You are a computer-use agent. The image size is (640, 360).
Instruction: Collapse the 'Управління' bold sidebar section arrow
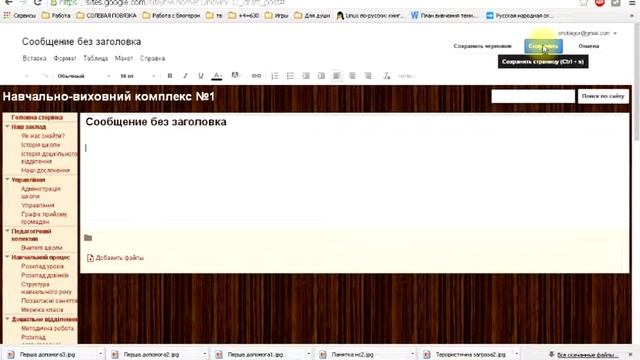7,180
